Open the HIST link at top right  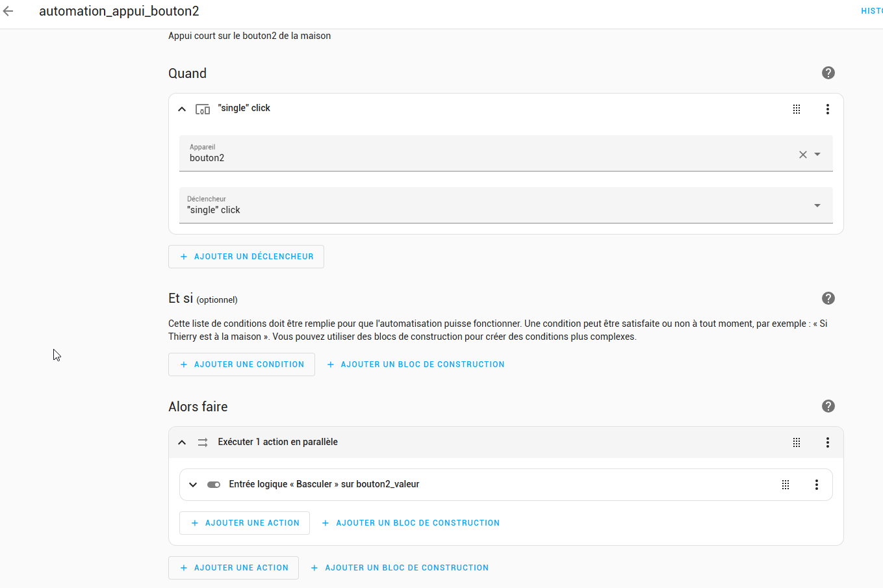872,11
